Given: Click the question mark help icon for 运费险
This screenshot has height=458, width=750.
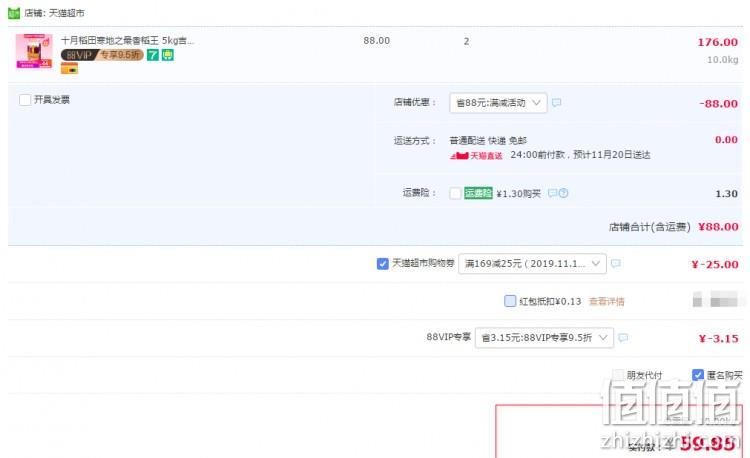Looking at the screenshot, I should click(x=563, y=193).
